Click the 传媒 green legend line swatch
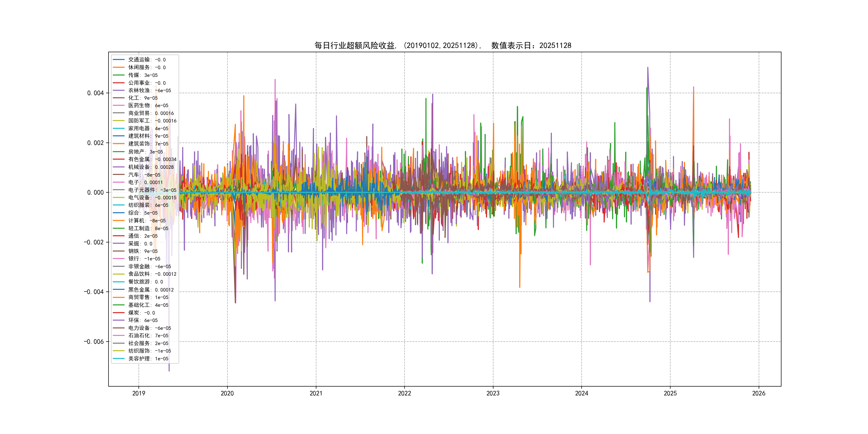This screenshot has width=868, height=434. click(119, 75)
